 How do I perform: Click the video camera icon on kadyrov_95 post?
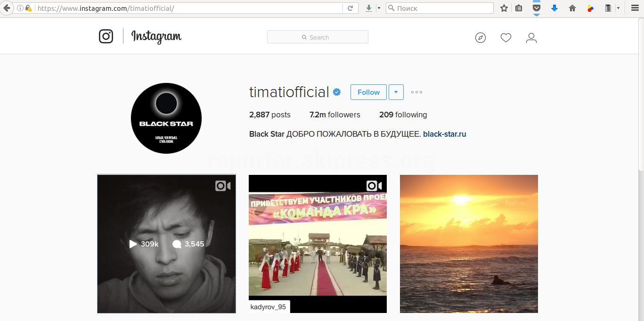(x=374, y=186)
